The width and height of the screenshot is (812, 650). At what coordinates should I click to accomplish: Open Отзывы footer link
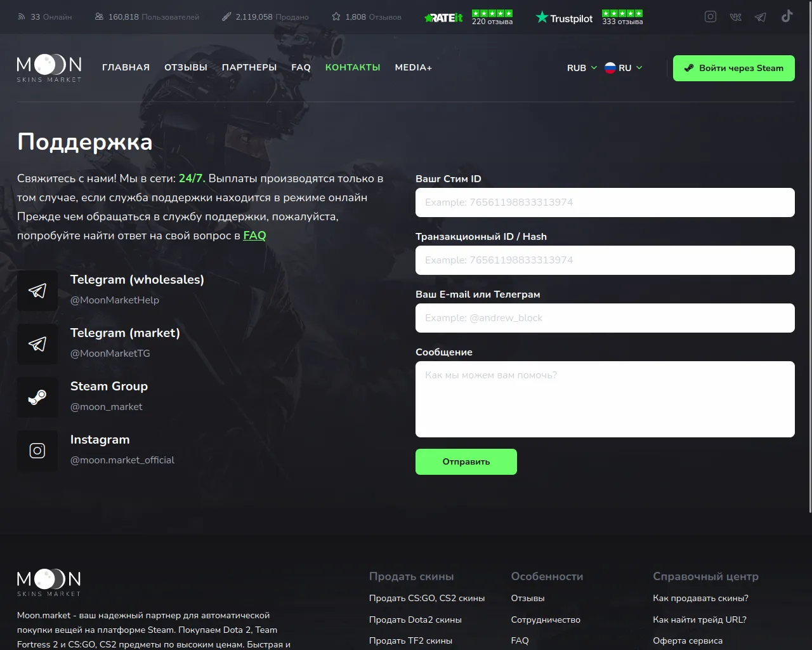pyautogui.click(x=528, y=599)
